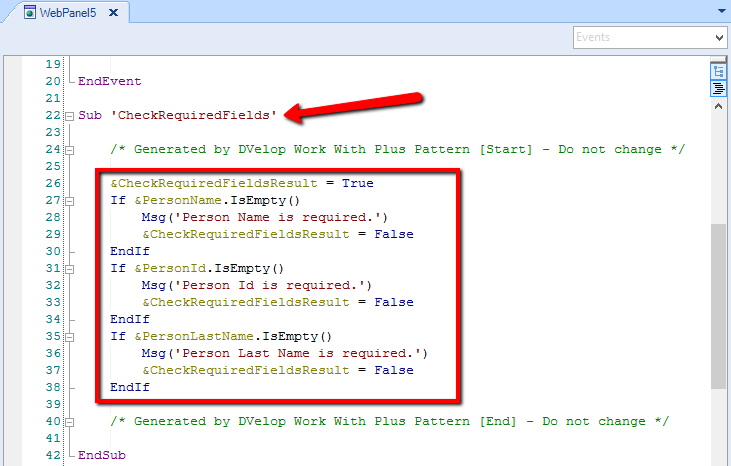Click the False assignment on line 37

(278, 370)
